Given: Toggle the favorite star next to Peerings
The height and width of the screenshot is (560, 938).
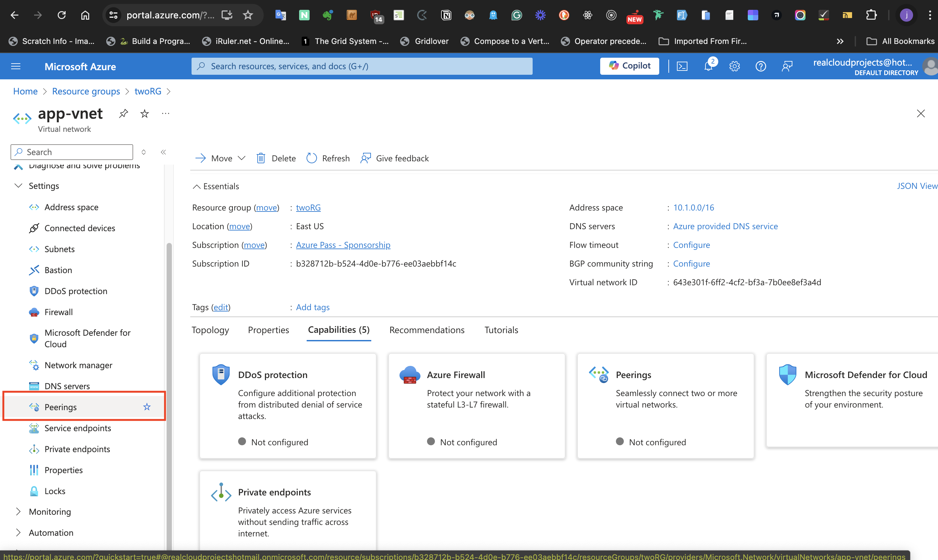Looking at the screenshot, I should click(147, 407).
